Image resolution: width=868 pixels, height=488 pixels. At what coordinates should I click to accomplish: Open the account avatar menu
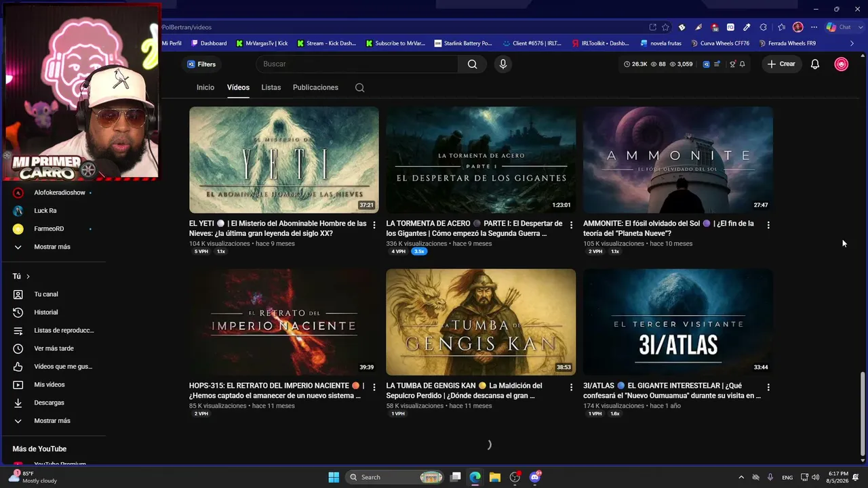(x=842, y=64)
